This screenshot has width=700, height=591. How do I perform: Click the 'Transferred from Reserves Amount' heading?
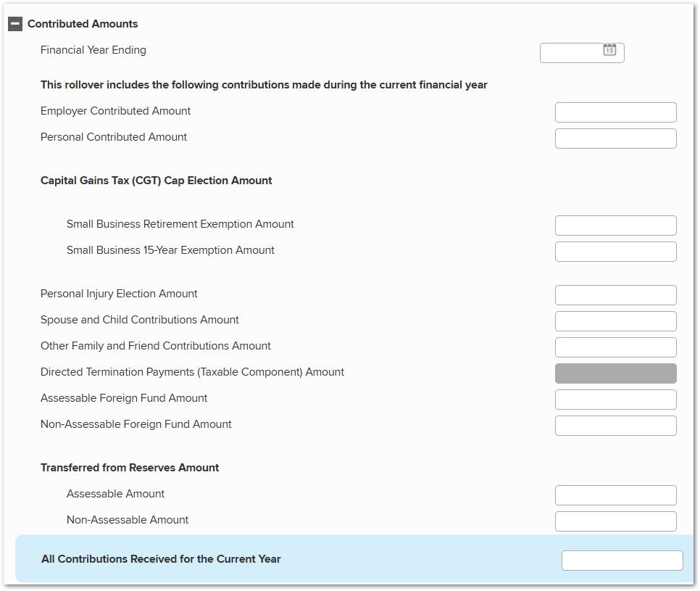(x=130, y=468)
